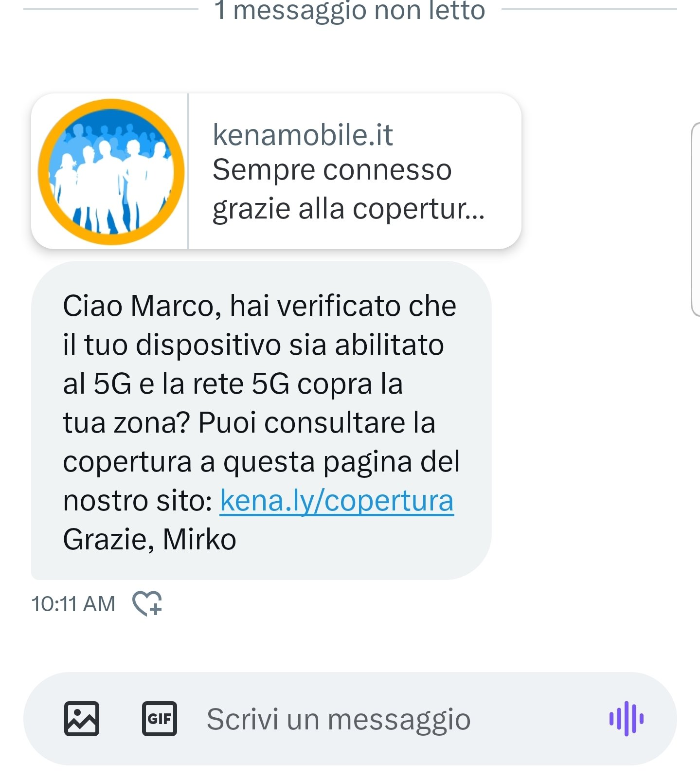Image resolution: width=700 pixels, height=781 pixels.
Task: Start recording a voice message
Action: [x=627, y=719]
